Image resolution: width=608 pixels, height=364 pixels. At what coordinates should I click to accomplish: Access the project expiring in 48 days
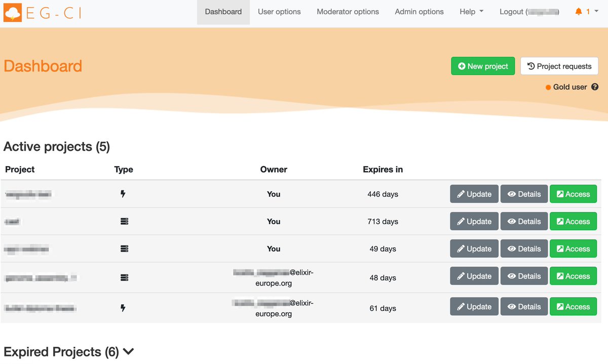coord(573,276)
